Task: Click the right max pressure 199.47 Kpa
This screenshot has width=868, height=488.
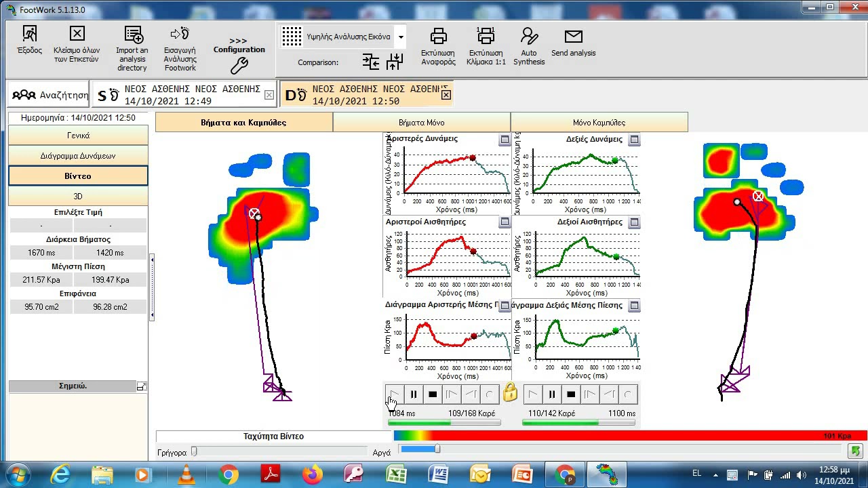Action: 110,280
